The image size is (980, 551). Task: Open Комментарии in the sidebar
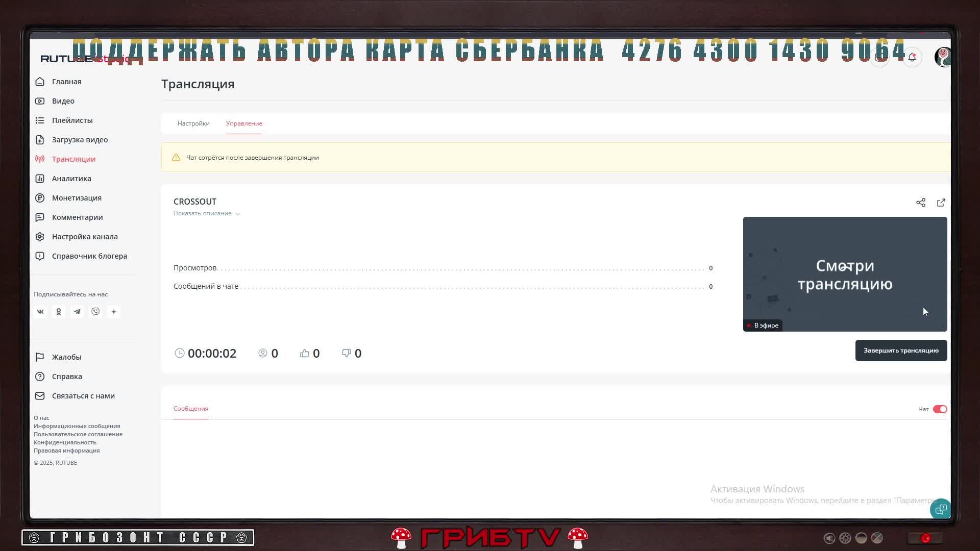pyautogui.click(x=77, y=217)
